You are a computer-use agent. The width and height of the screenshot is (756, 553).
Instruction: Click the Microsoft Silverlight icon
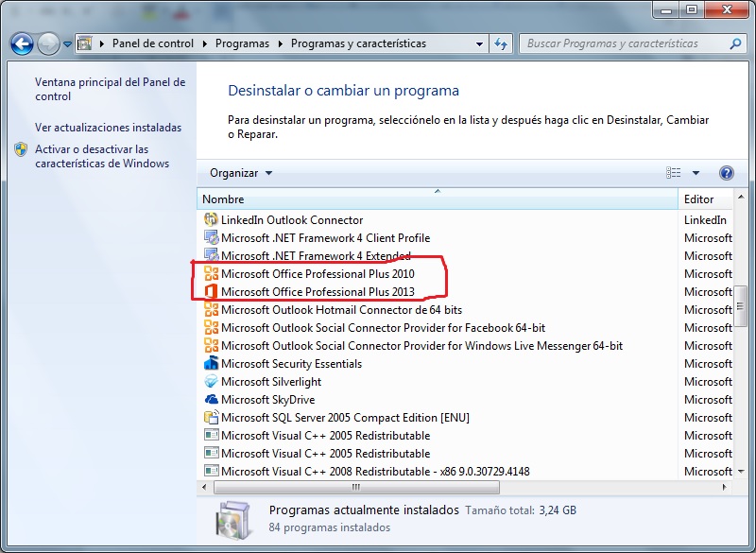[x=211, y=381]
